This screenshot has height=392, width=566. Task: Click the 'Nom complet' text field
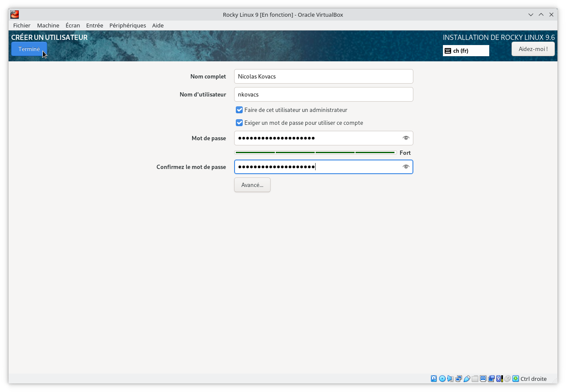click(x=323, y=76)
